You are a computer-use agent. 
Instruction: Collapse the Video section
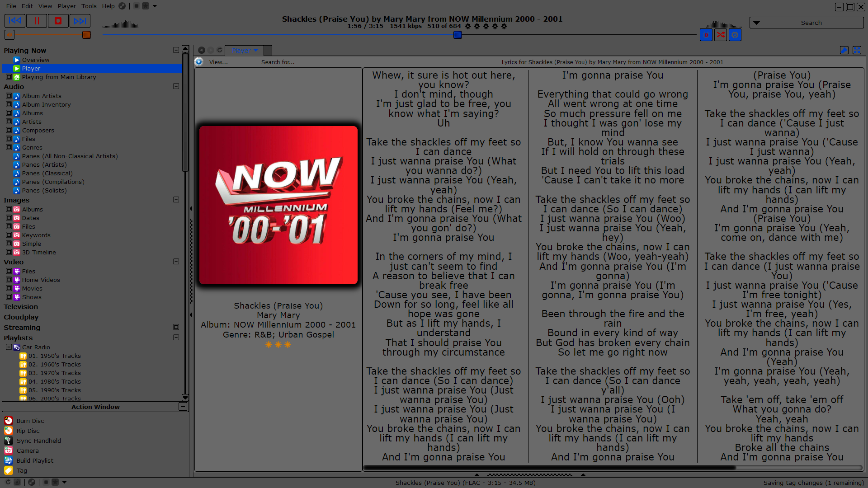pyautogui.click(x=176, y=262)
